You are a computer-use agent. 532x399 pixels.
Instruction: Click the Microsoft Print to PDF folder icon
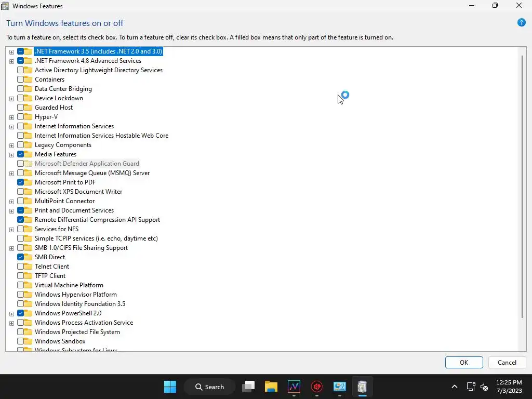[x=28, y=182]
